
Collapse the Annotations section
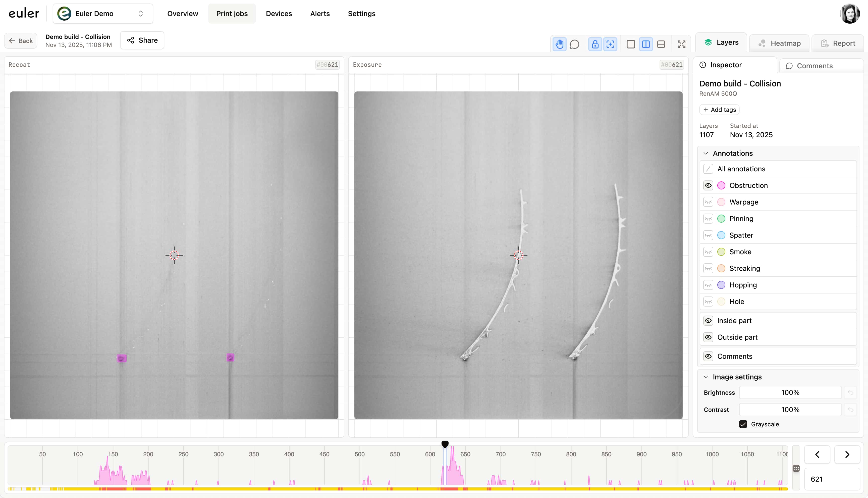[706, 153]
